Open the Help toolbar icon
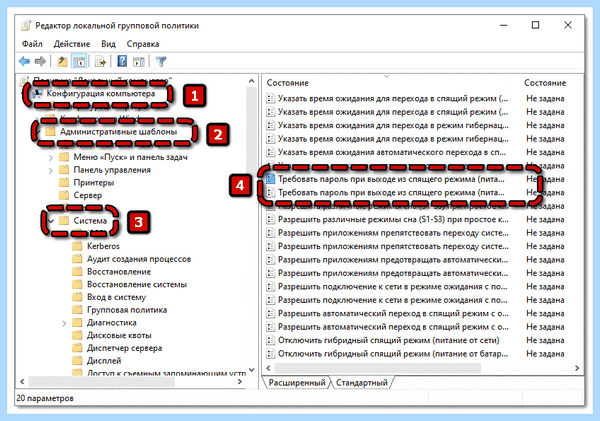The height and width of the screenshot is (421, 600). click(x=122, y=61)
